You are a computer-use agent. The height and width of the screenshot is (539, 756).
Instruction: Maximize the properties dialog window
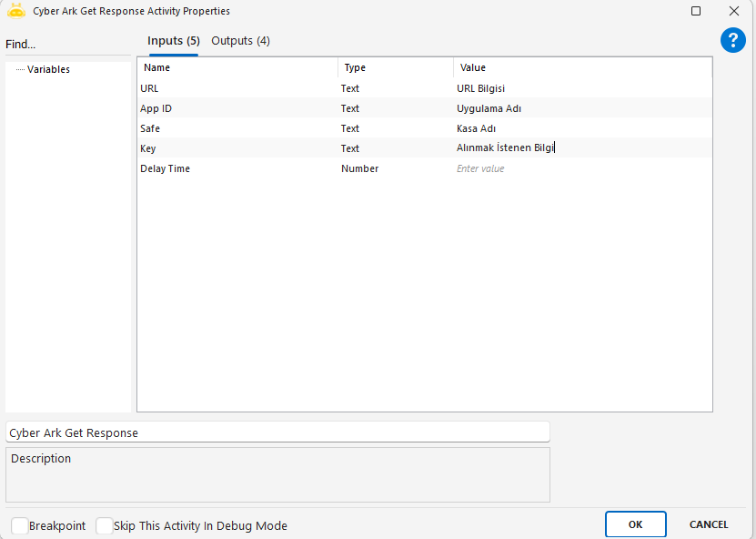coord(696,11)
